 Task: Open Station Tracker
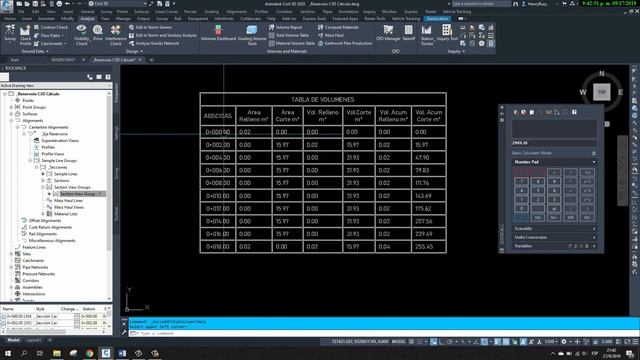point(427,35)
